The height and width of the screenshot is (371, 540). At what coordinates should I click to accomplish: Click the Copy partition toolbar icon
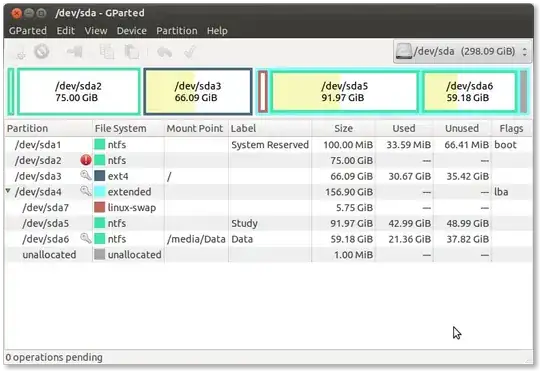coord(107,52)
